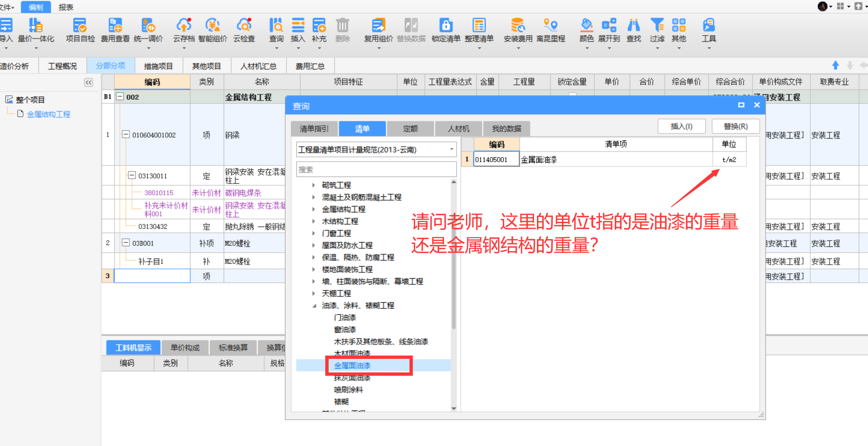Switch to 人材机汇总 tab

[x=258, y=66]
